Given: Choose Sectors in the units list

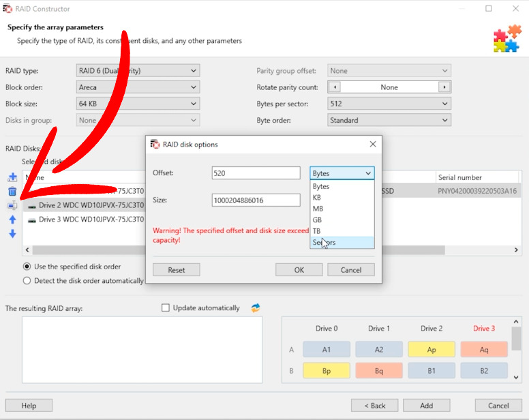Looking at the screenshot, I should tap(342, 242).
